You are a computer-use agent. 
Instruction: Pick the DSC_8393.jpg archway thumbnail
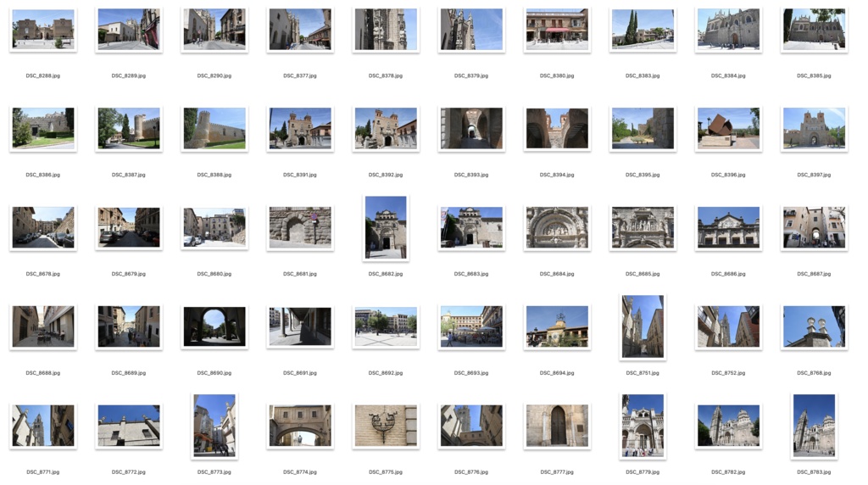(471, 128)
